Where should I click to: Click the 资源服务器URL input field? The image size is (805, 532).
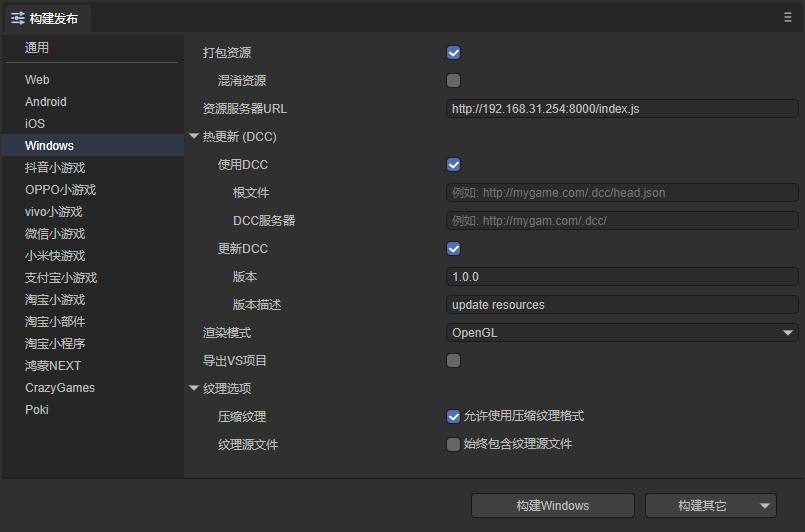coord(621,109)
